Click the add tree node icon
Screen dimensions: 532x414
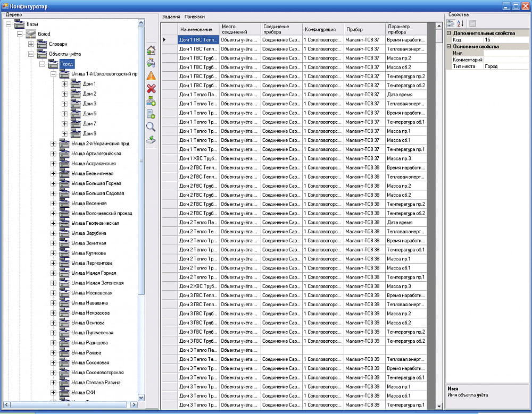pyautogui.click(x=151, y=101)
